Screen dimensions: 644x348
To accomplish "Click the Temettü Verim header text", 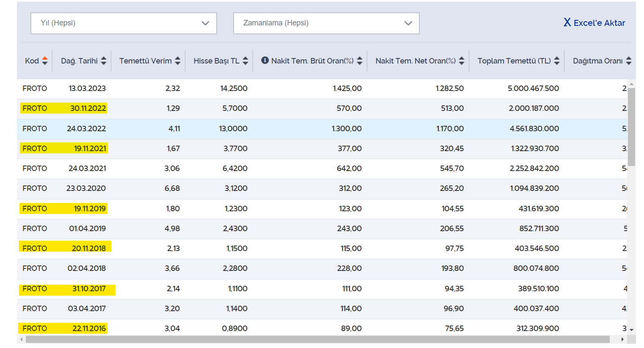I will point(146,61).
